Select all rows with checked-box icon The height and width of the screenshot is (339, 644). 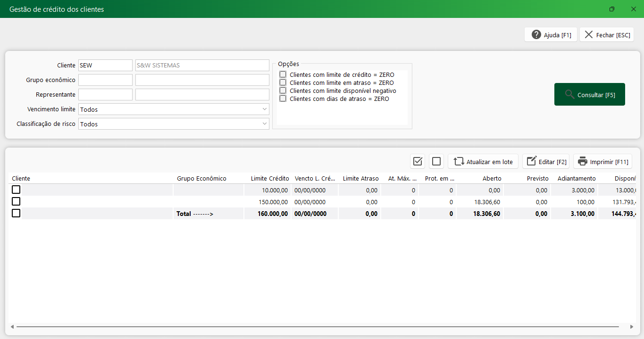(418, 161)
